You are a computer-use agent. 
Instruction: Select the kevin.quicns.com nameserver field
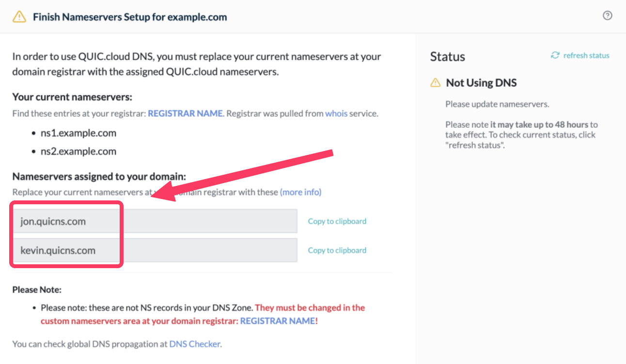coord(155,250)
